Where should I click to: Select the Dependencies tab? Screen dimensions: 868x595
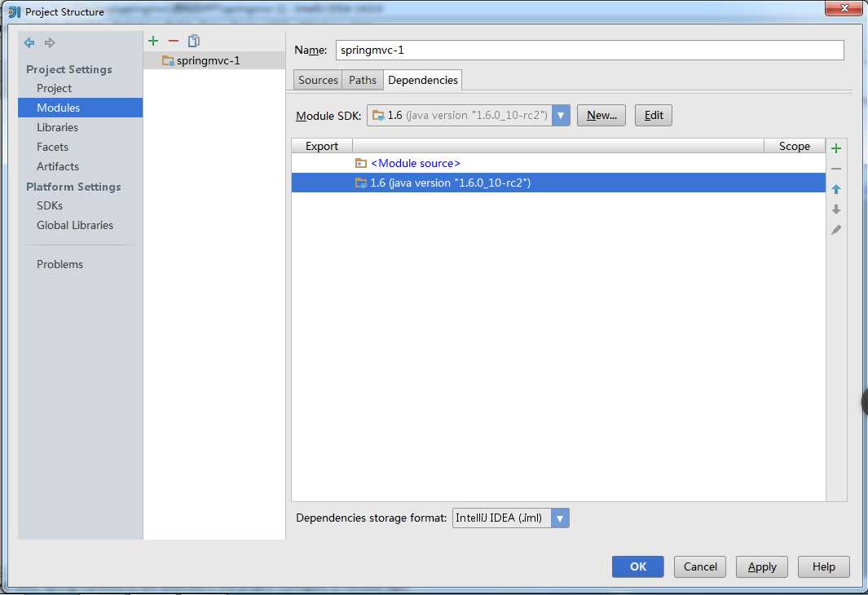(x=423, y=80)
